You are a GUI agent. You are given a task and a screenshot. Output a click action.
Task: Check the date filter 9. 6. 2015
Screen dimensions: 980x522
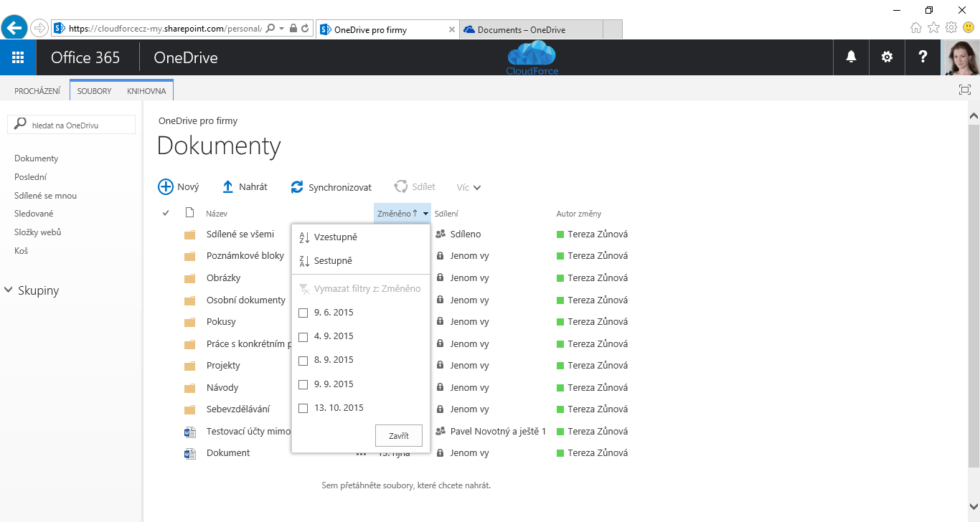click(x=303, y=312)
